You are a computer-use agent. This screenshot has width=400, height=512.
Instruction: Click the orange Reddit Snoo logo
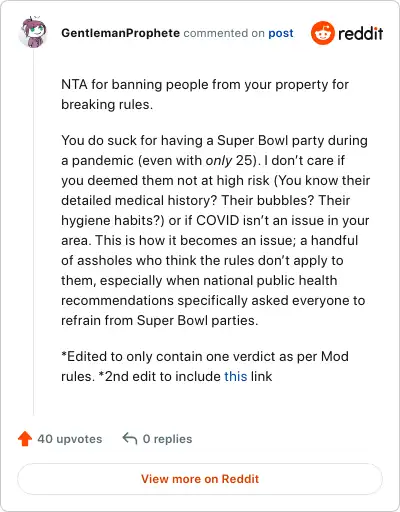point(322,33)
